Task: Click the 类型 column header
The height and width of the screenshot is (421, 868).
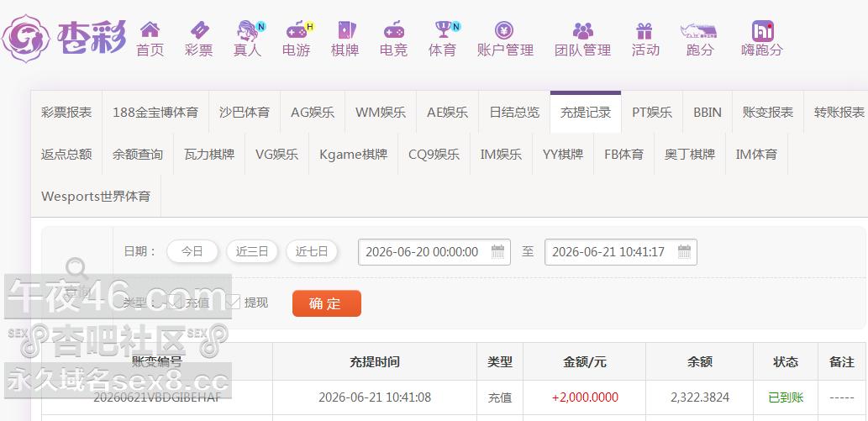Action: 500,361
